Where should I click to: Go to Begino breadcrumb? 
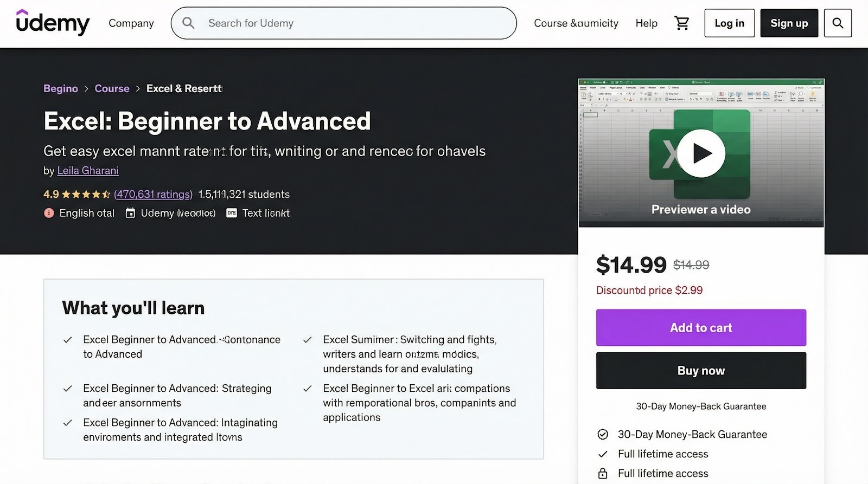(x=61, y=88)
